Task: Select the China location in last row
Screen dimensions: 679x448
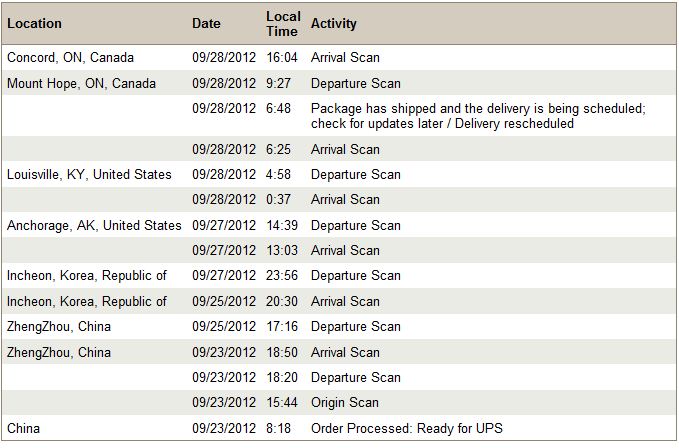Action: [23, 428]
